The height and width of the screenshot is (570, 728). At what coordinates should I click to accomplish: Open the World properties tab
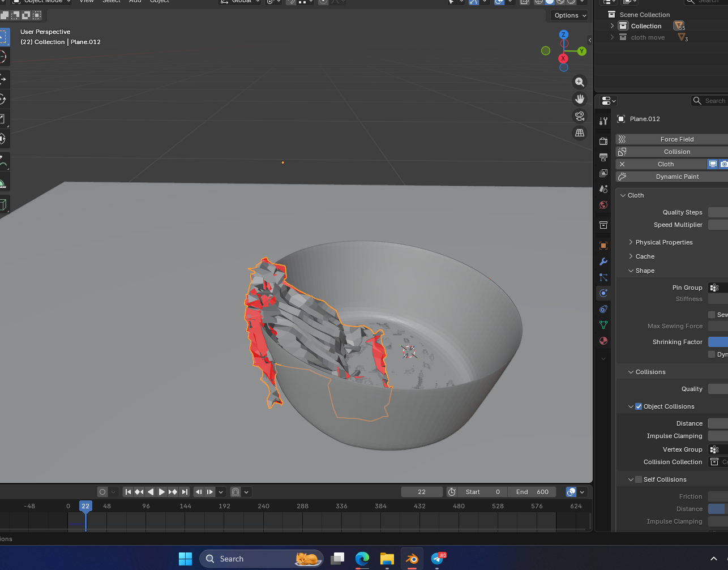click(x=603, y=205)
